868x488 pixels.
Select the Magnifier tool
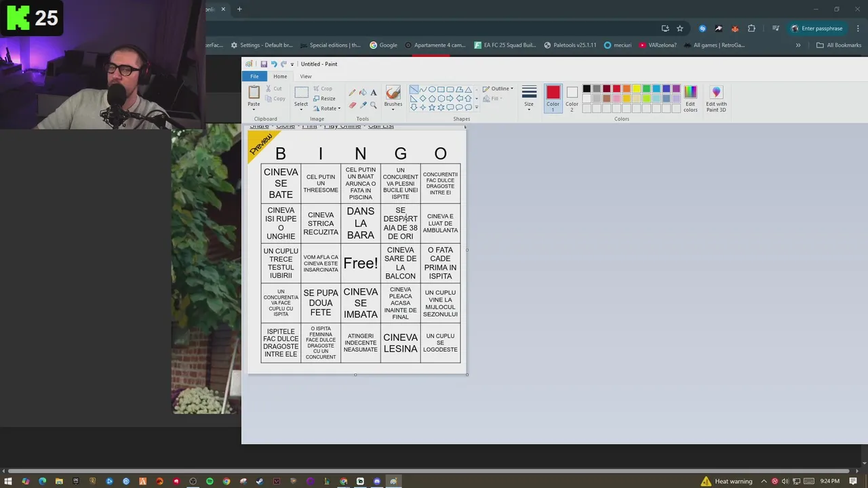374,105
